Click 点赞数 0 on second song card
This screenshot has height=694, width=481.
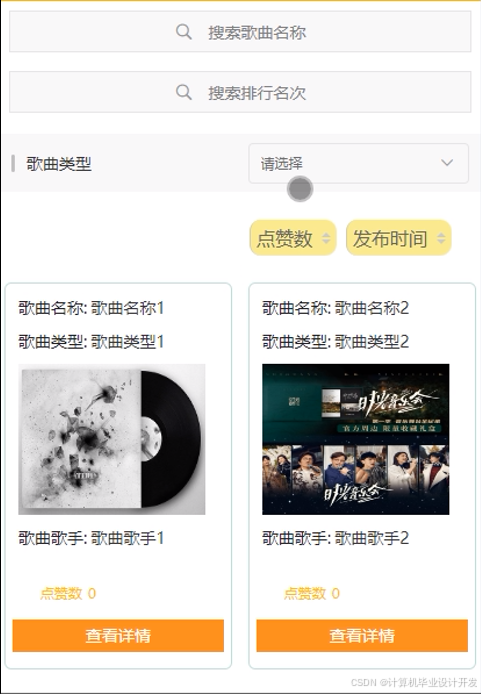[x=312, y=593]
